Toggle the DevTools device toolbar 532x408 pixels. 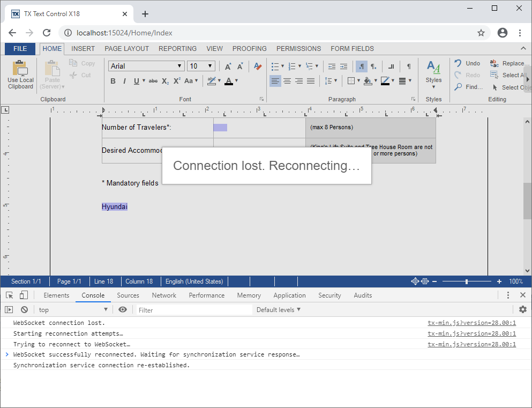(24, 295)
